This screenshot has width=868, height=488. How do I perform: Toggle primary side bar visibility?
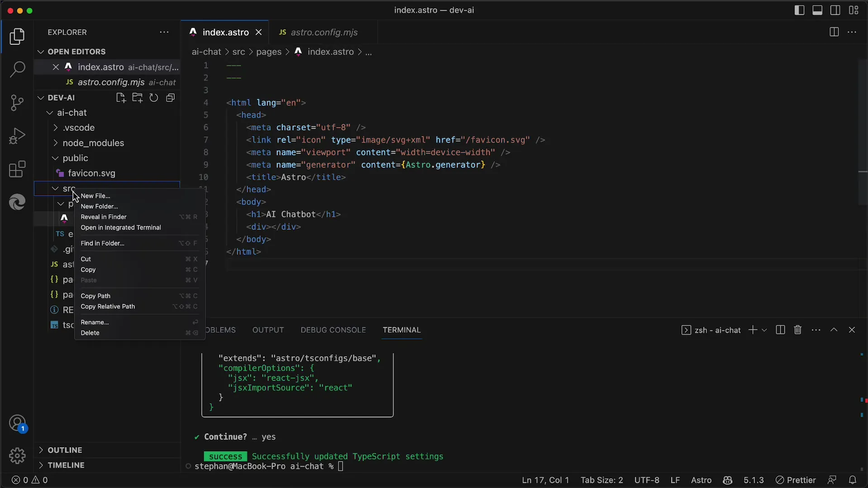point(799,10)
